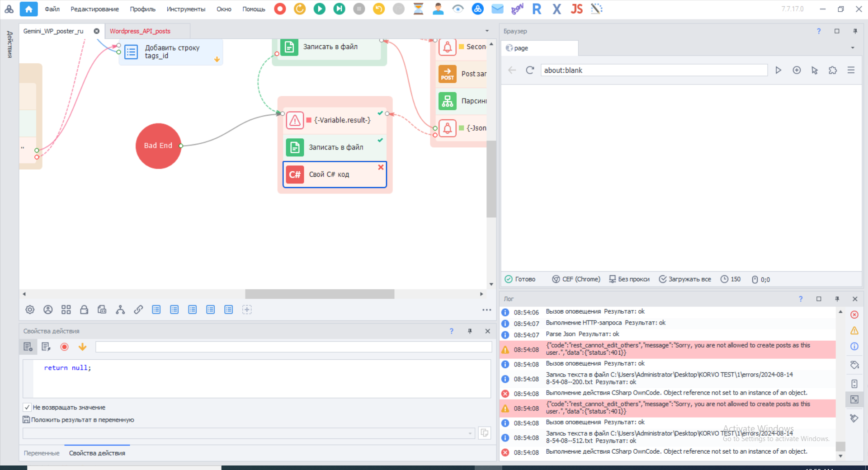Viewport: 868px width, 470px height.
Task: Click the branch tree icon below canvas
Action: [120, 310]
